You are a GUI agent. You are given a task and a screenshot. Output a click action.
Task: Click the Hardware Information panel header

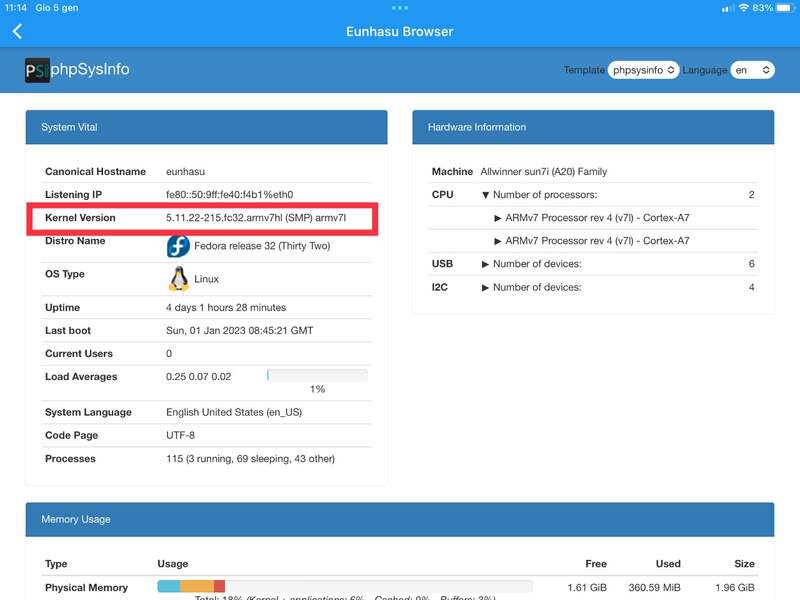coord(593,127)
